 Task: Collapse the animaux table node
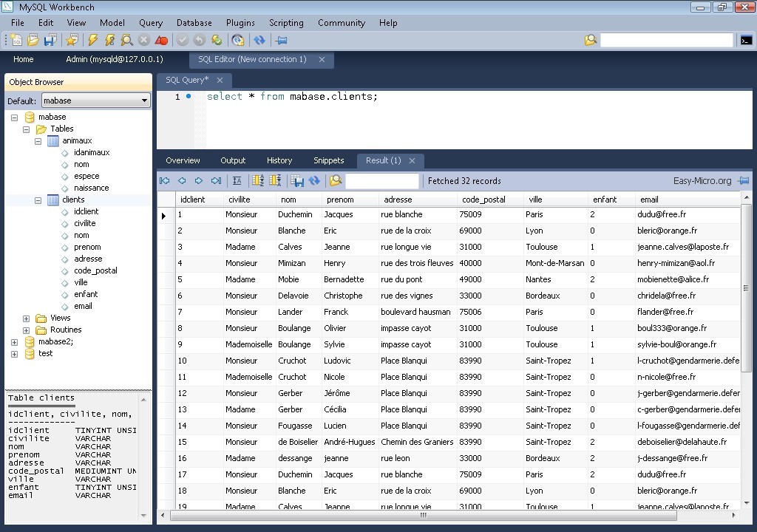[38, 141]
